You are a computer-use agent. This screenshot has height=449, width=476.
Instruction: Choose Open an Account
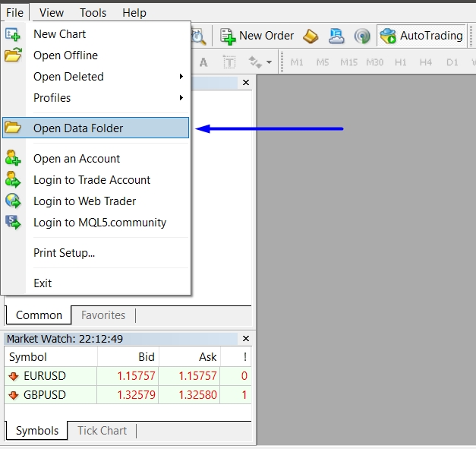click(96, 159)
